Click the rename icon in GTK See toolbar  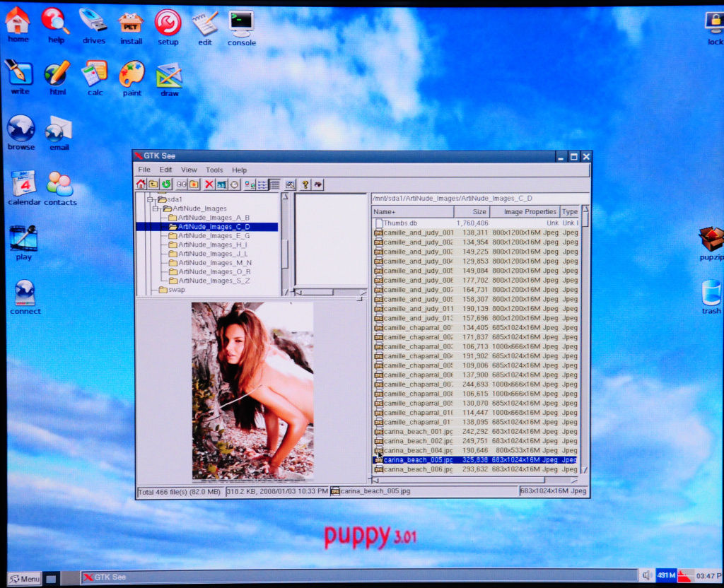(x=221, y=184)
